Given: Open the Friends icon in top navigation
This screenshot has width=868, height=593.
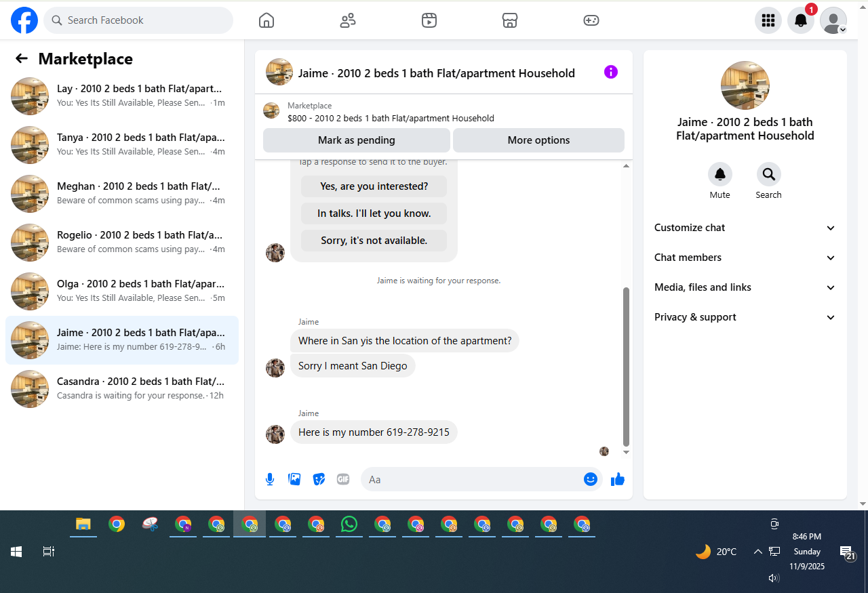Looking at the screenshot, I should pyautogui.click(x=348, y=20).
